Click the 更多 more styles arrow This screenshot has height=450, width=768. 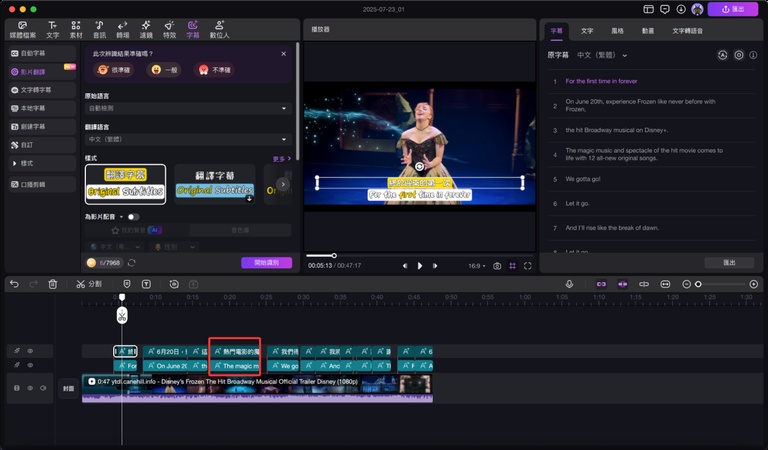[x=282, y=159]
